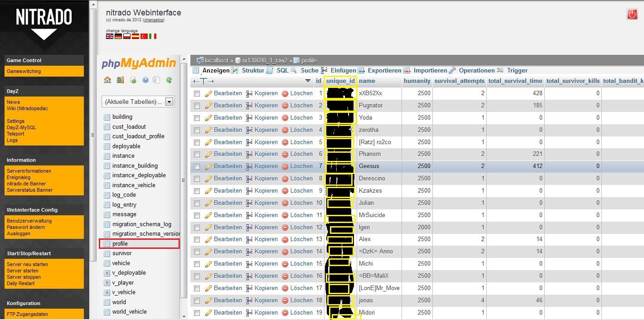Select the checkbox of the Yoda row
Screen dimensions: 644x320
click(x=197, y=118)
